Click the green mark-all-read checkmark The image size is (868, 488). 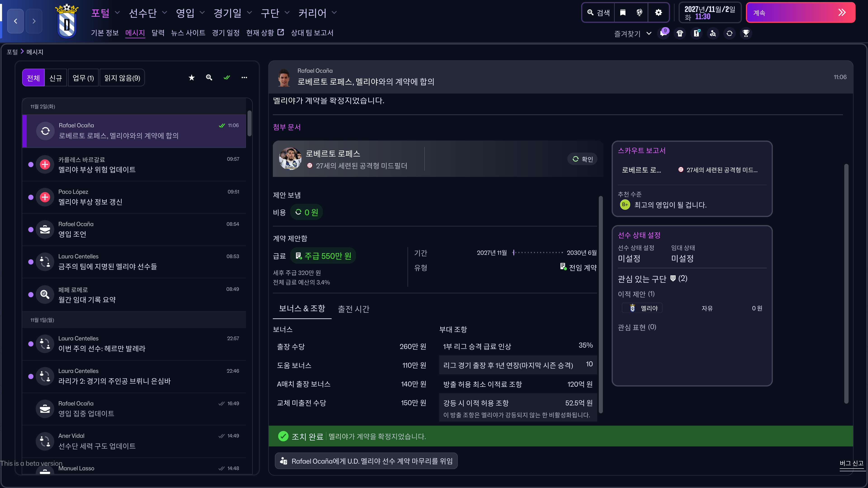227,78
